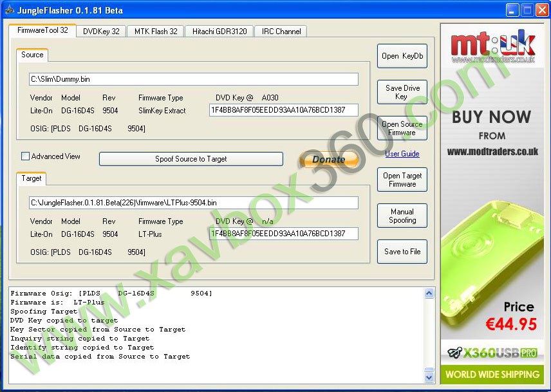Click Open Source Firmware button
Viewport: 551px width, 392px height.
(x=402, y=128)
